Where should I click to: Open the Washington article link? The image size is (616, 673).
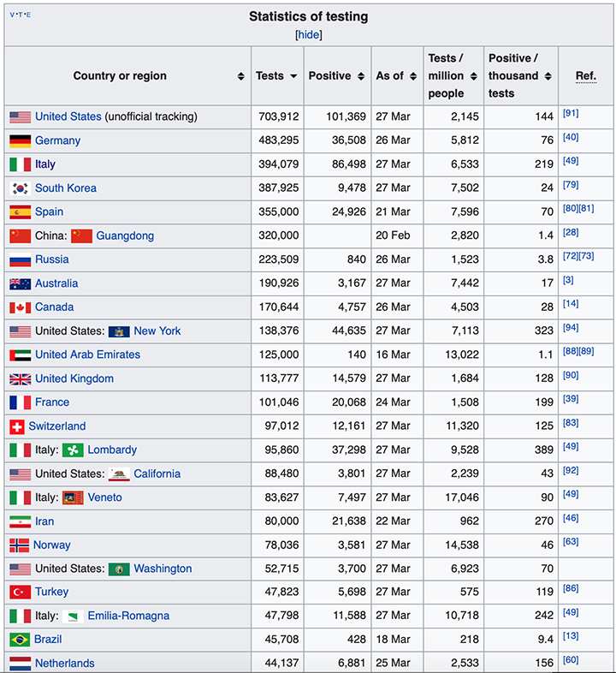[x=163, y=569]
